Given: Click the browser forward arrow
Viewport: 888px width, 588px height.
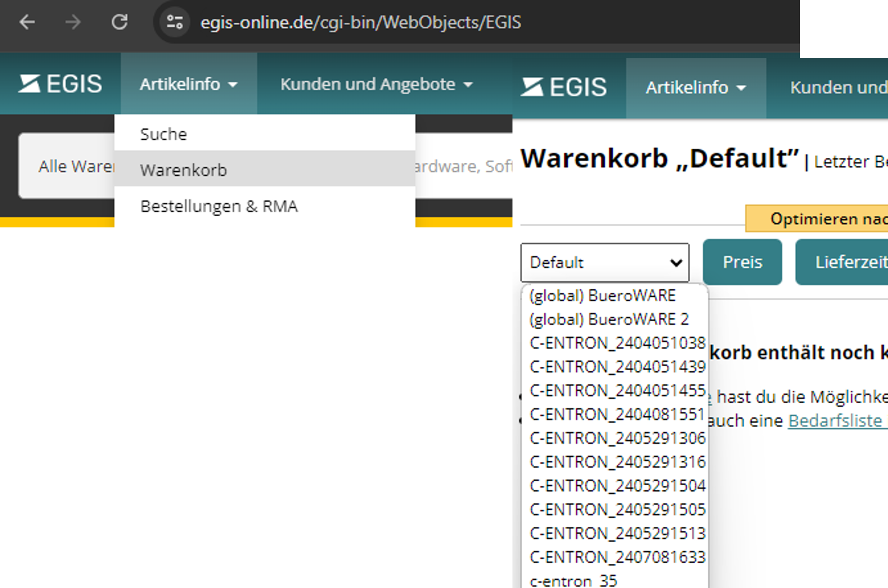Looking at the screenshot, I should [73, 22].
